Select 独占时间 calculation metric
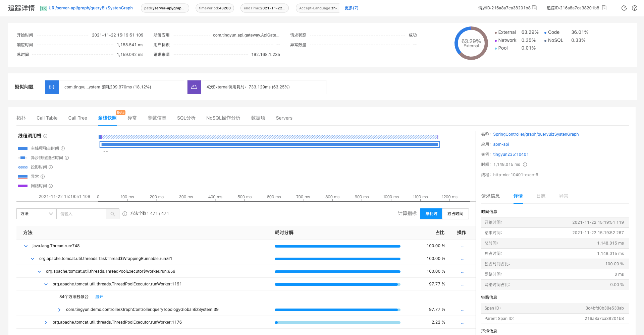644x335 pixels. (455, 214)
